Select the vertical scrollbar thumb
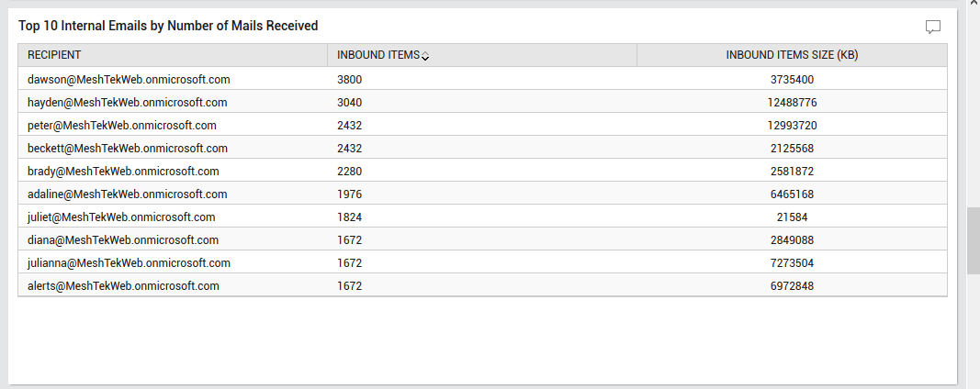980x389 pixels. point(974,240)
